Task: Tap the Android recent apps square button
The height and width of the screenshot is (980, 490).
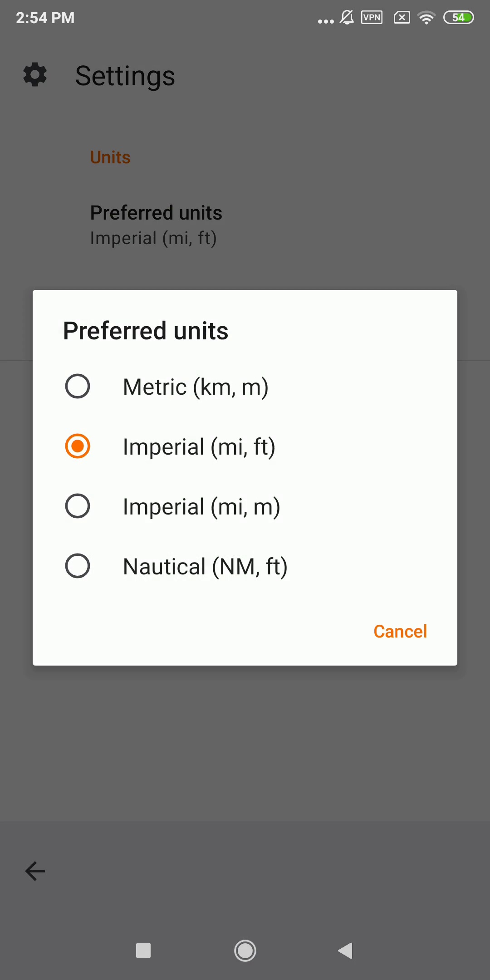Action: (143, 951)
